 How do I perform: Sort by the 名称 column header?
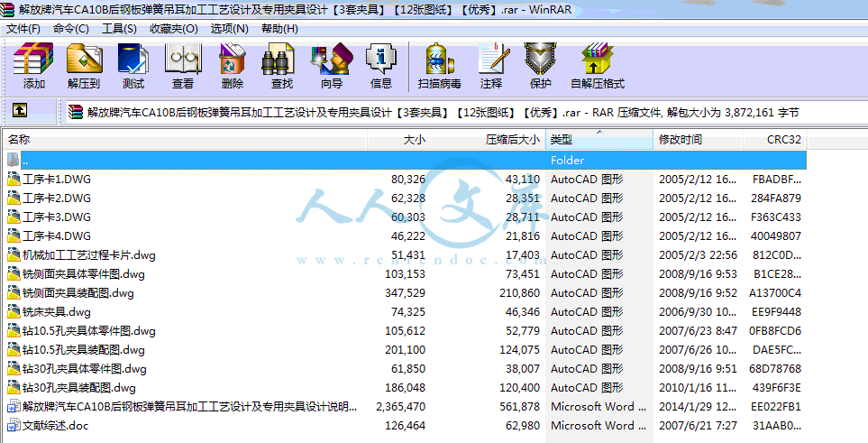(x=185, y=140)
